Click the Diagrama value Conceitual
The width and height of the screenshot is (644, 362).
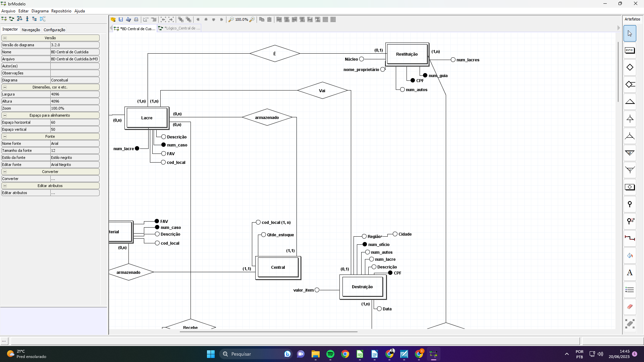pyautogui.click(x=75, y=80)
